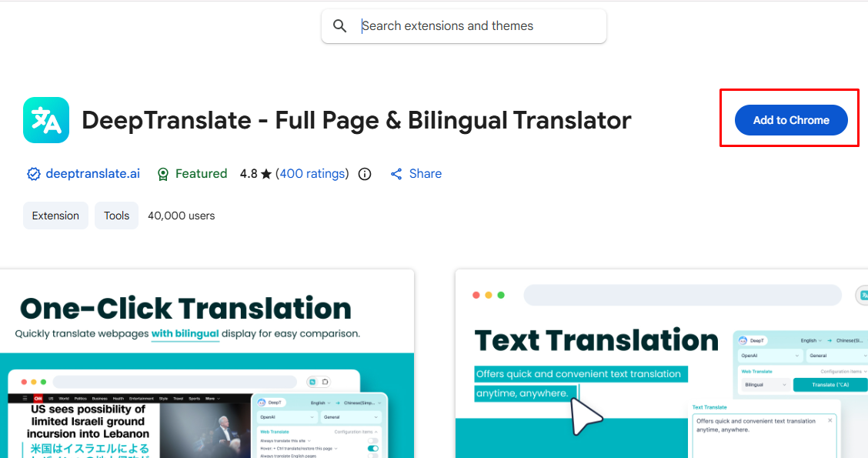Focus the Search extensions and themes field

[464, 26]
